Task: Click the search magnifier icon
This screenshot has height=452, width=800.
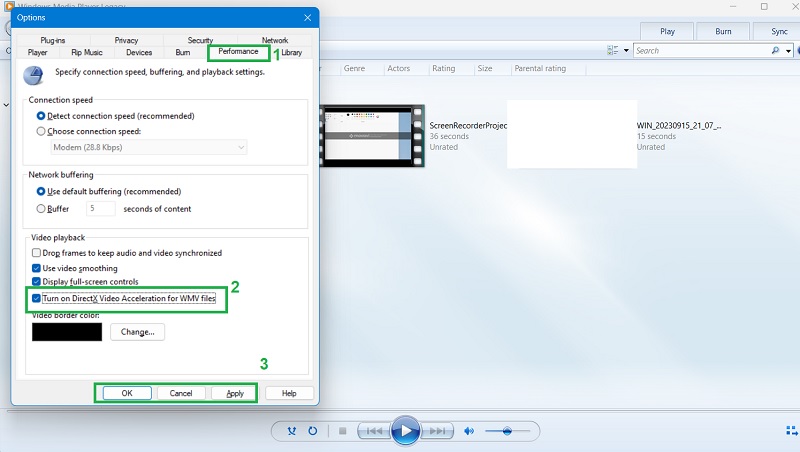Action: [776, 51]
